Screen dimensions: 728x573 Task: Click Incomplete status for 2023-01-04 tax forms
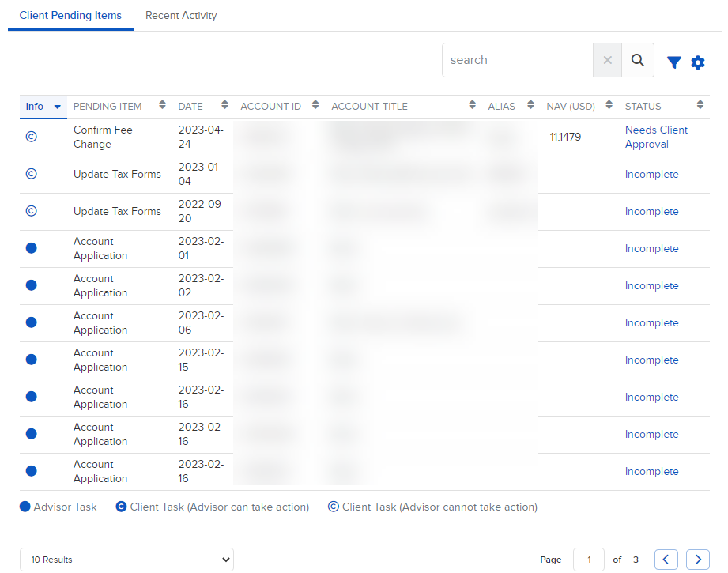pos(651,174)
